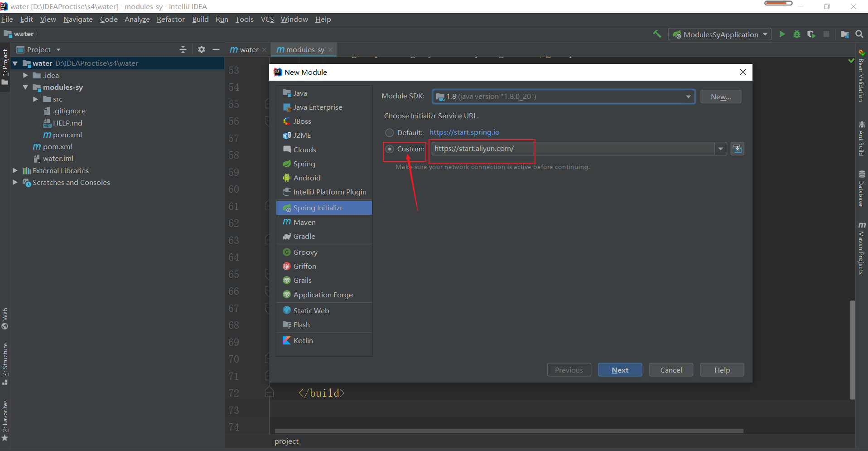Expand External Libraries node
Image resolution: width=868 pixels, height=451 pixels.
15,170
